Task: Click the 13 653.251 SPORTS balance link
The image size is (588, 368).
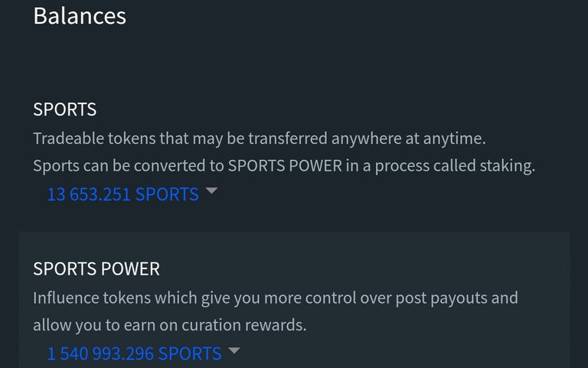Action: pyautogui.click(x=122, y=194)
